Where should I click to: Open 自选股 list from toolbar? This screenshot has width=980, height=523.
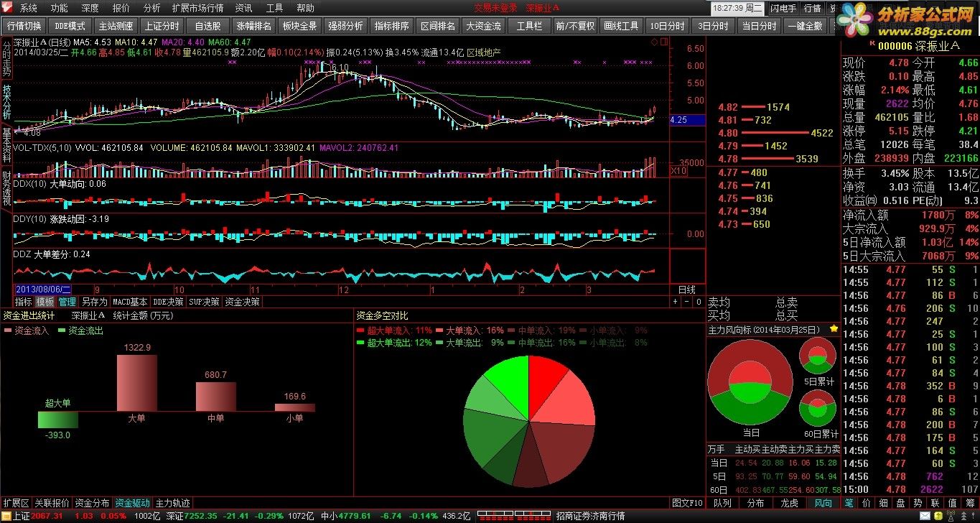[207, 26]
